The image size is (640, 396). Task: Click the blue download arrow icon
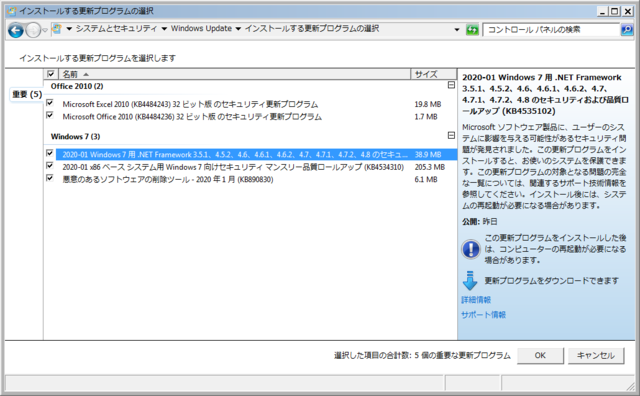click(x=470, y=280)
